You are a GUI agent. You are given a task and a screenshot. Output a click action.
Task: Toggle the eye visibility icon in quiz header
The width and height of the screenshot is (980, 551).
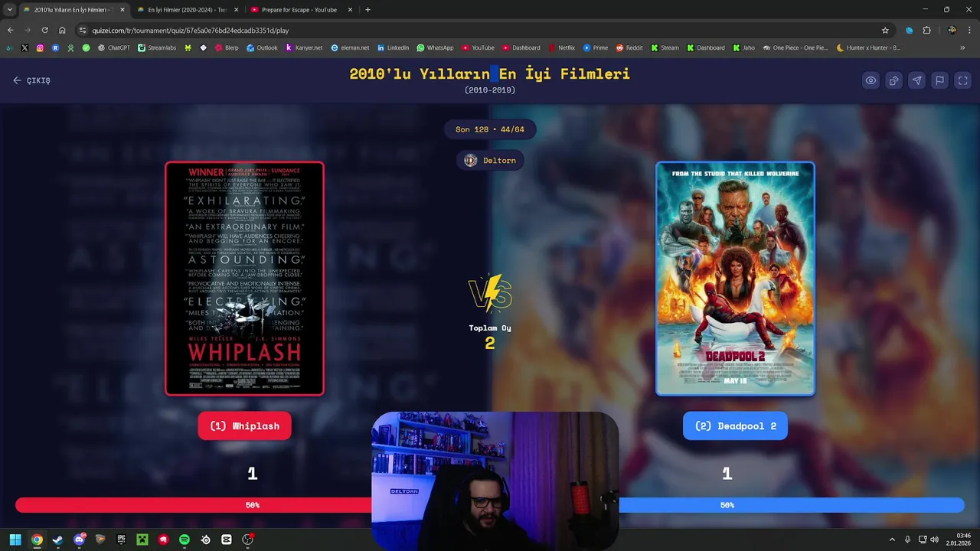click(871, 80)
